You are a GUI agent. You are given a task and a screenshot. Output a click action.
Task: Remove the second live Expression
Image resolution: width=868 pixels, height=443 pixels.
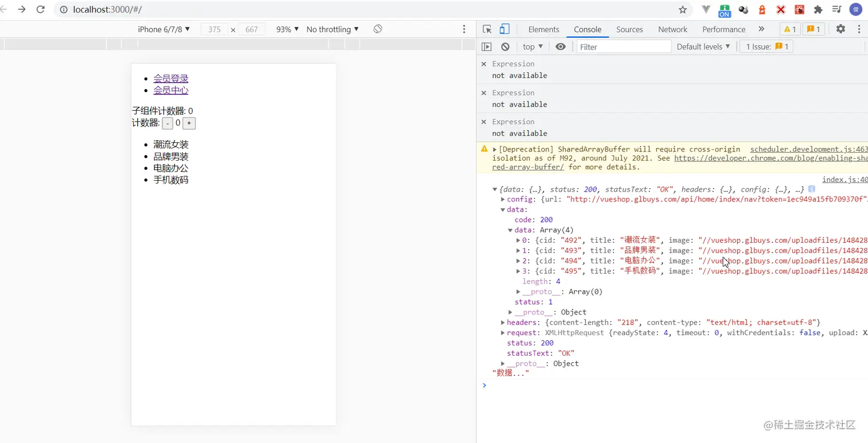click(483, 92)
